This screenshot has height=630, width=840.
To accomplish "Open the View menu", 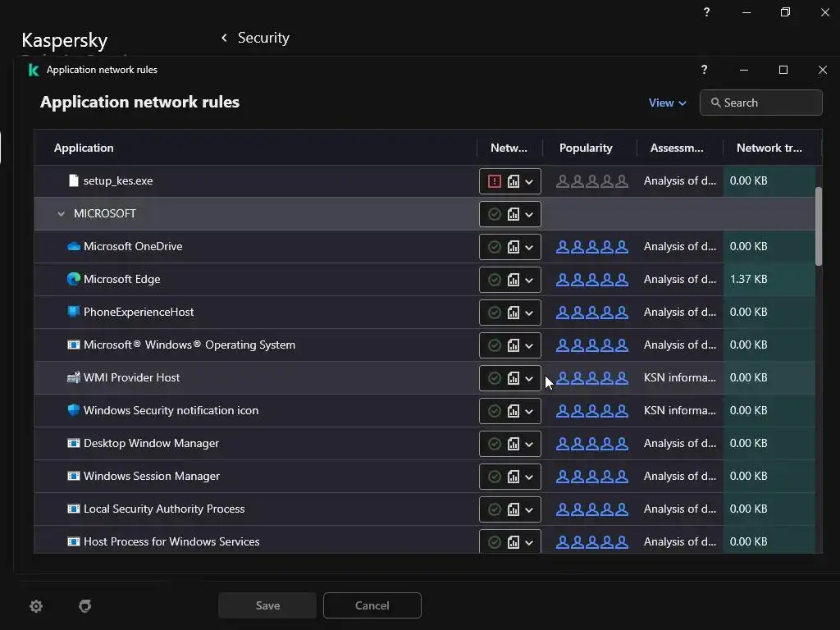I will point(667,103).
